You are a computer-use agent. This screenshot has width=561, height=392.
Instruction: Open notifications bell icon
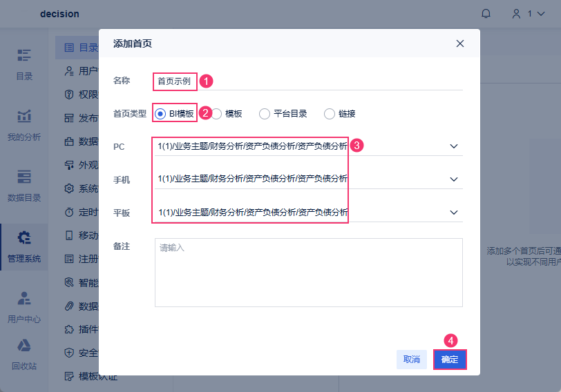pyautogui.click(x=486, y=14)
